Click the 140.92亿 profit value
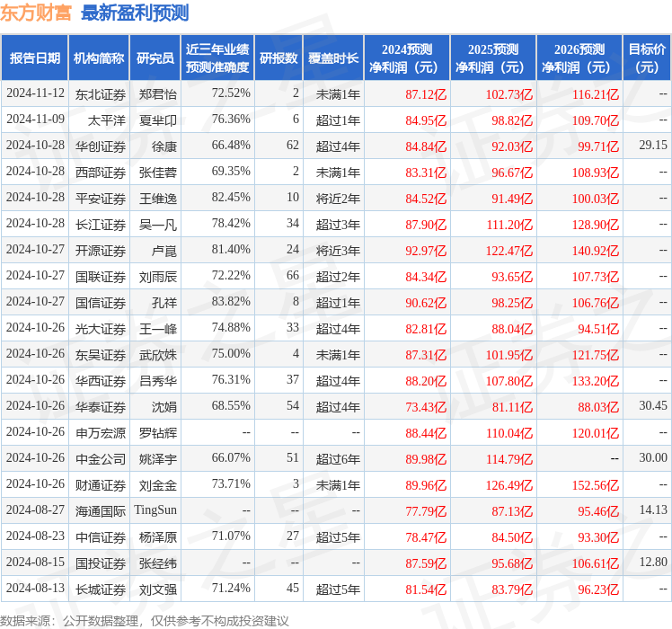The width and height of the screenshot is (672, 629). pos(596,251)
